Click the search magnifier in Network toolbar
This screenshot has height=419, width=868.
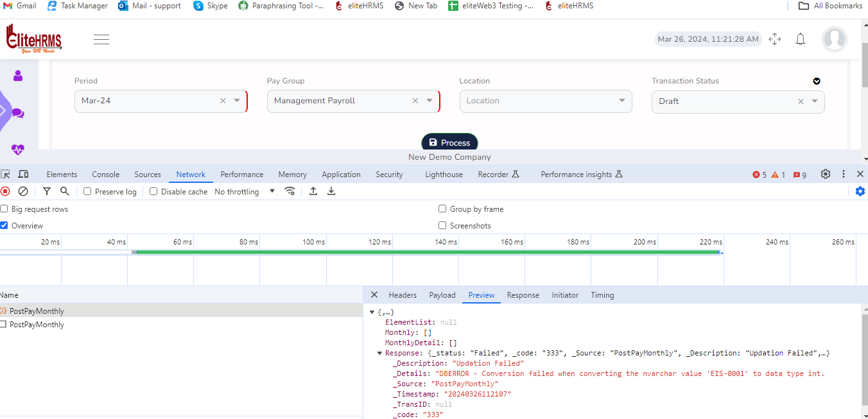point(65,191)
